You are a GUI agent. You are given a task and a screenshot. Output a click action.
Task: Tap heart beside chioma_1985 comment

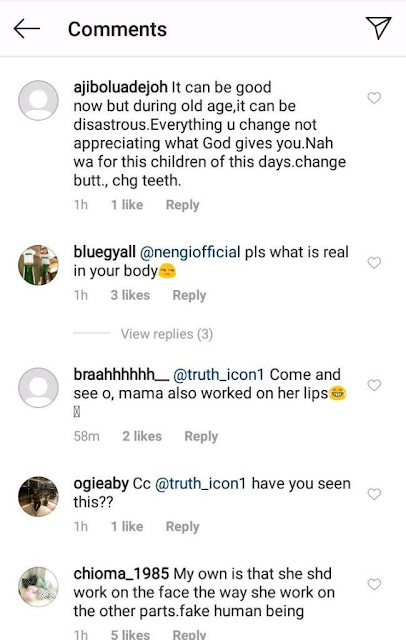click(x=374, y=584)
